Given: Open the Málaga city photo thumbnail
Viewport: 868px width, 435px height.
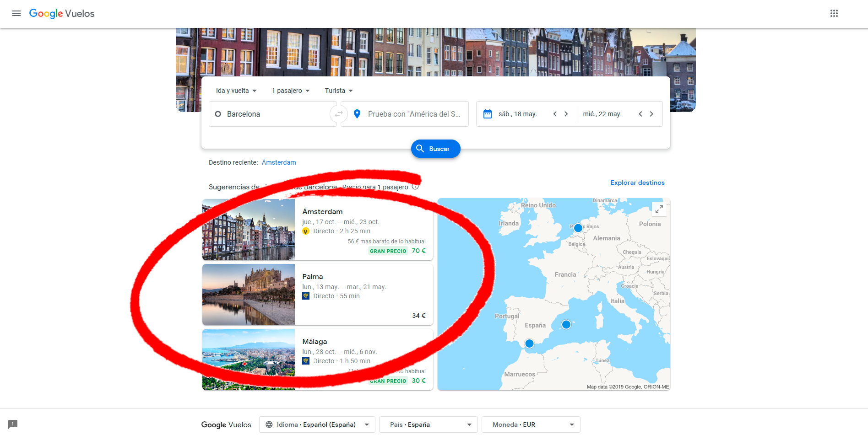Looking at the screenshot, I should pyautogui.click(x=249, y=360).
